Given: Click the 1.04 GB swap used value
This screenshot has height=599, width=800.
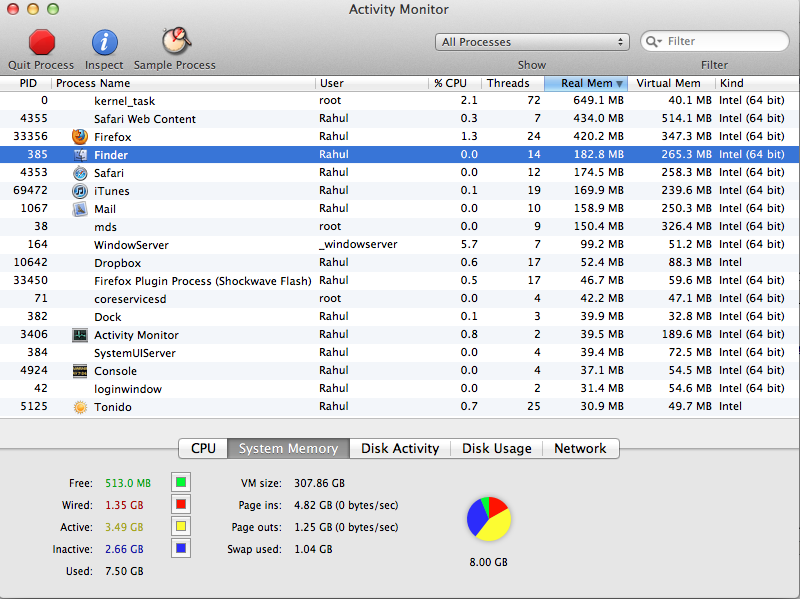Looking at the screenshot, I should tap(313, 550).
